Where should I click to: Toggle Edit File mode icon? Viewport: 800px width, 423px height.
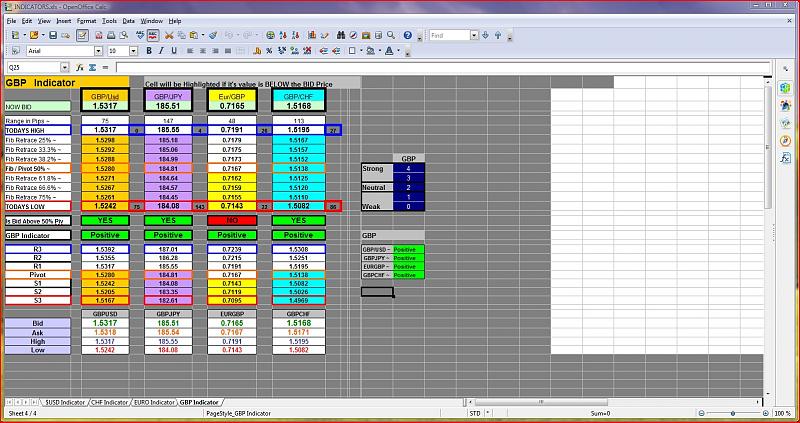(82, 35)
